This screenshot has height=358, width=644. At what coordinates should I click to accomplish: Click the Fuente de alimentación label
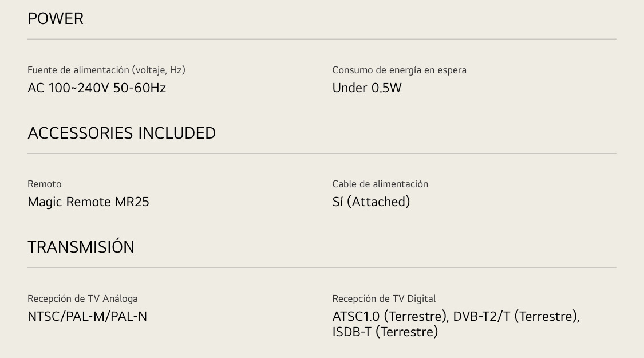click(106, 70)
